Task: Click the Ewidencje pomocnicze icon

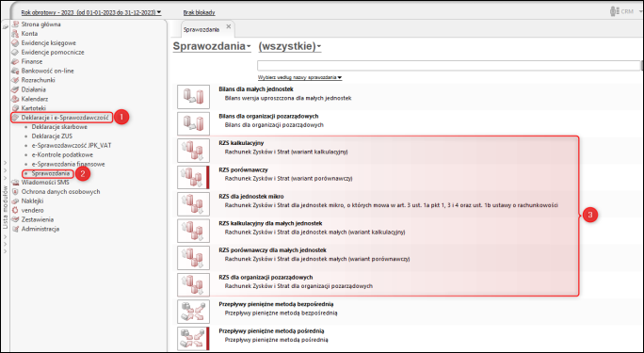Action: (x=16, y=52)
